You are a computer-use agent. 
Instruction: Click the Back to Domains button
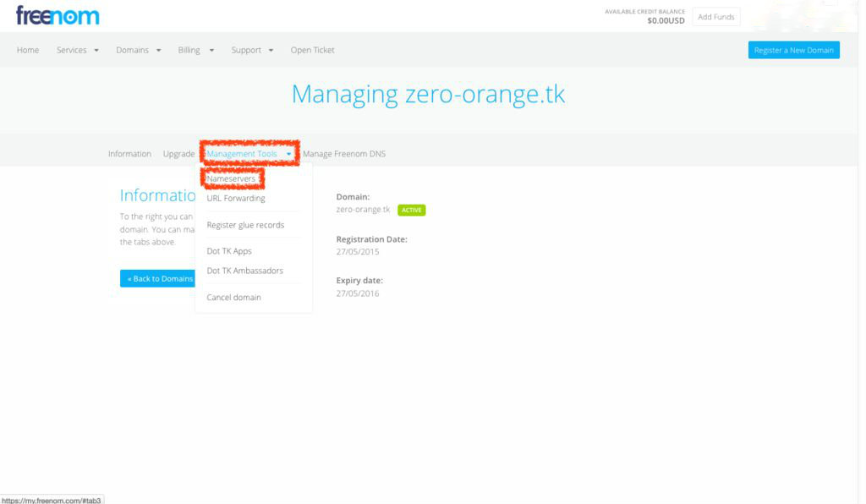click(x=158, y=278)
